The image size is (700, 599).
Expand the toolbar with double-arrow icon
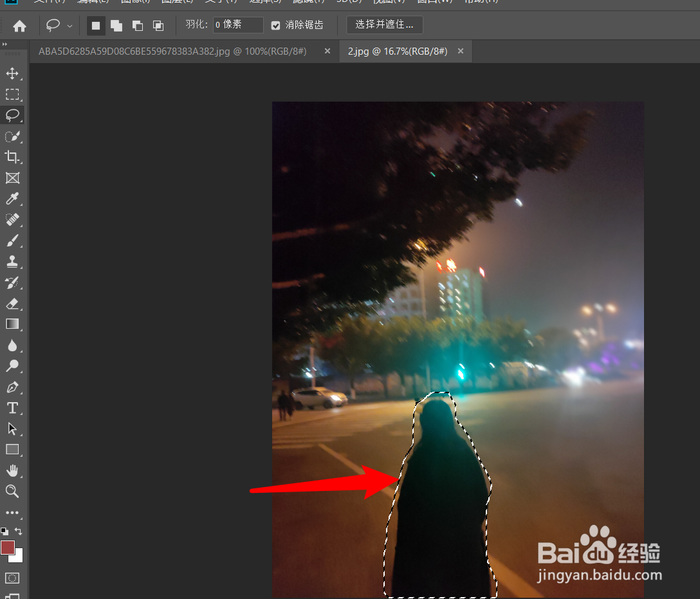coord(5,44)
